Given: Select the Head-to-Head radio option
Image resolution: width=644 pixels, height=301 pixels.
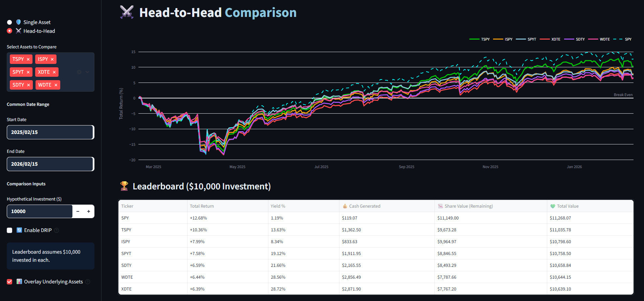Looking at the screenshot, I should tap(9, 31).
